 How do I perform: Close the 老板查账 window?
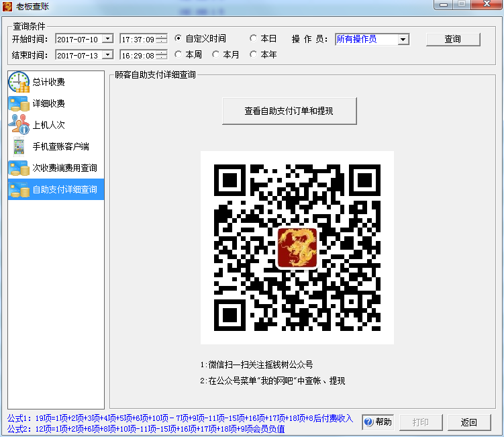point(487,4)
